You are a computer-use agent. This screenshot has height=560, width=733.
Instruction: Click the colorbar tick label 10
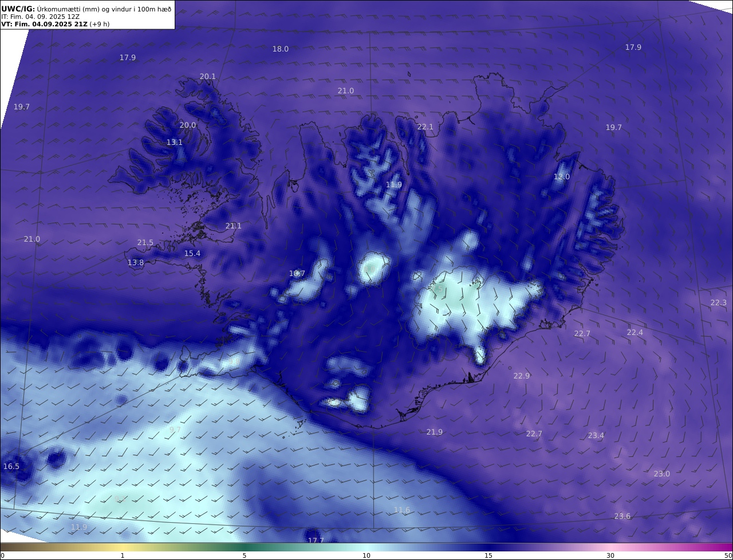pos(366,555)
